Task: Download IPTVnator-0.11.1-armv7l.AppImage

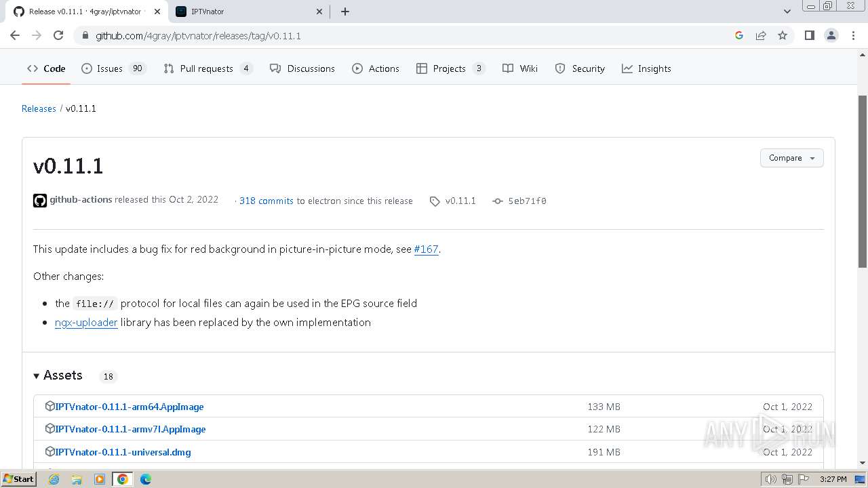Action: [x=130, y=429]
